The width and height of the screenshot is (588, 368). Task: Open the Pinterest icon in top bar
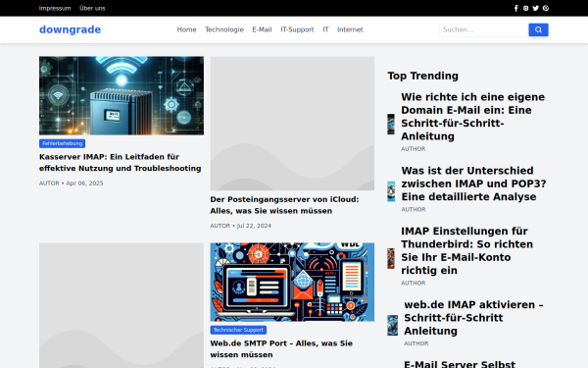[546, 8]
